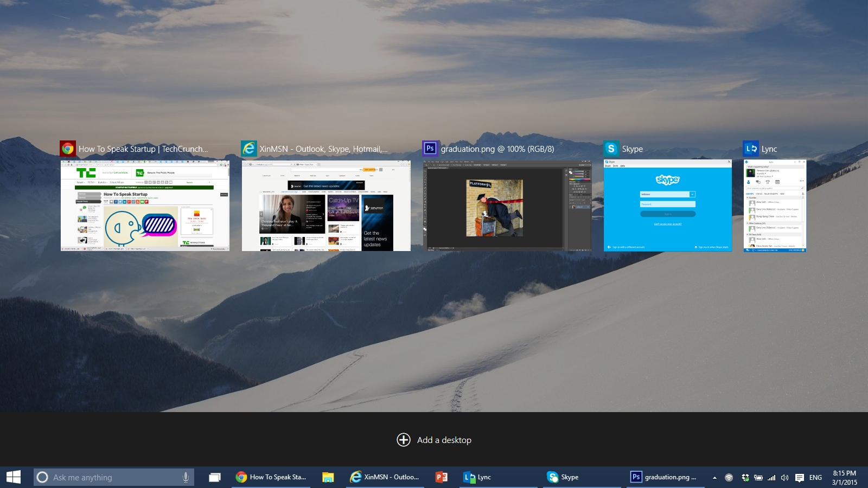
Task: Click the Ps icon above the graduation.png thumbnail
Action: pyautogui.click(x=430, y=149)
